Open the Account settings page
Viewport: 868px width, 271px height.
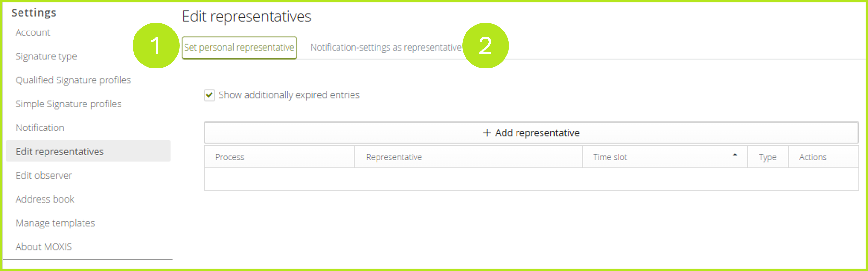[33, 32]
